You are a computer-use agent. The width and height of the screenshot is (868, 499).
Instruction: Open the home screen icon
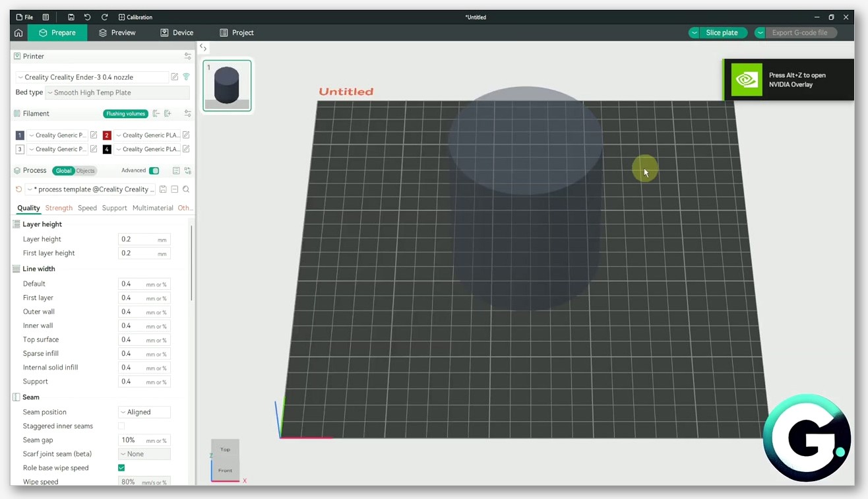(x=18, y=32)
